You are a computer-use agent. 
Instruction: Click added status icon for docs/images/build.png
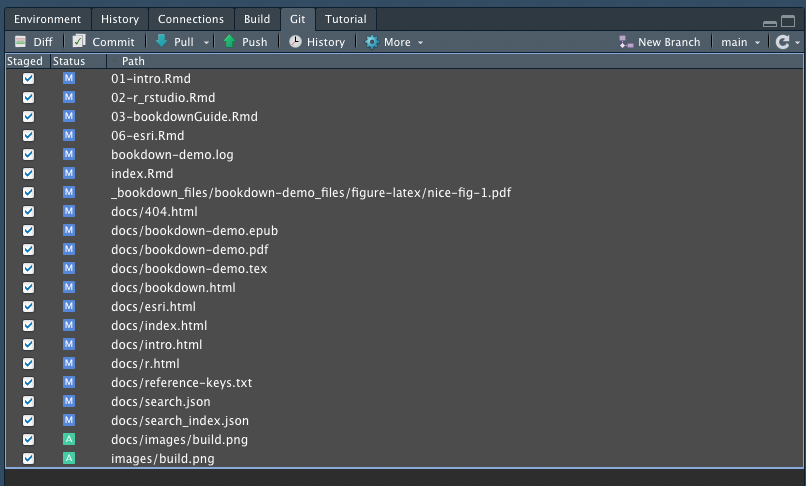(x=69, y=439)
